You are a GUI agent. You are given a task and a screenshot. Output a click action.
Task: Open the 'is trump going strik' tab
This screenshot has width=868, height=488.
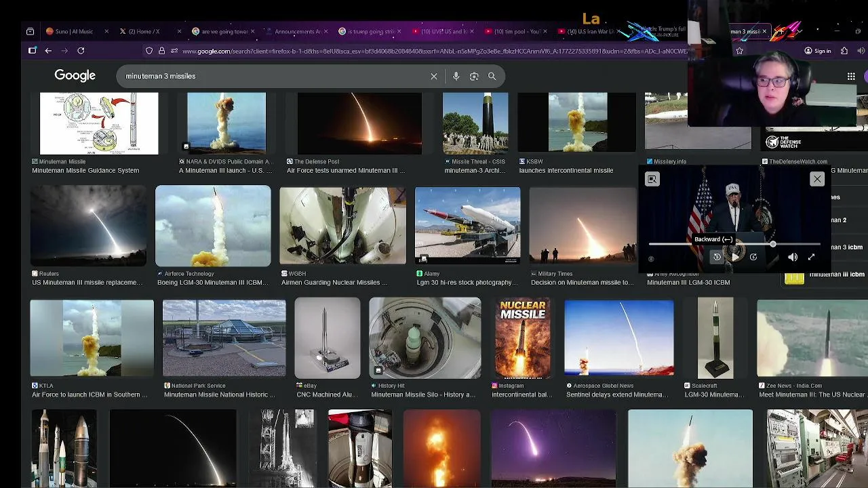(366, 31)
